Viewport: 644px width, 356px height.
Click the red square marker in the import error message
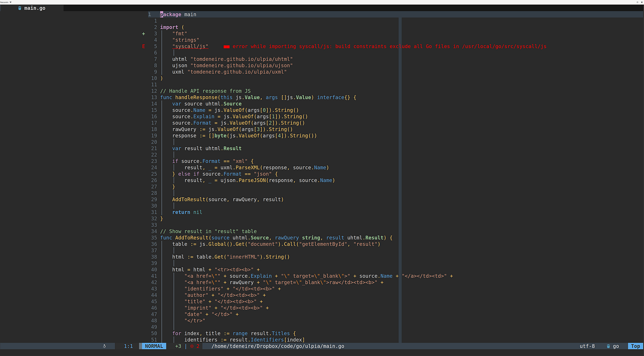tap(226, 46)
